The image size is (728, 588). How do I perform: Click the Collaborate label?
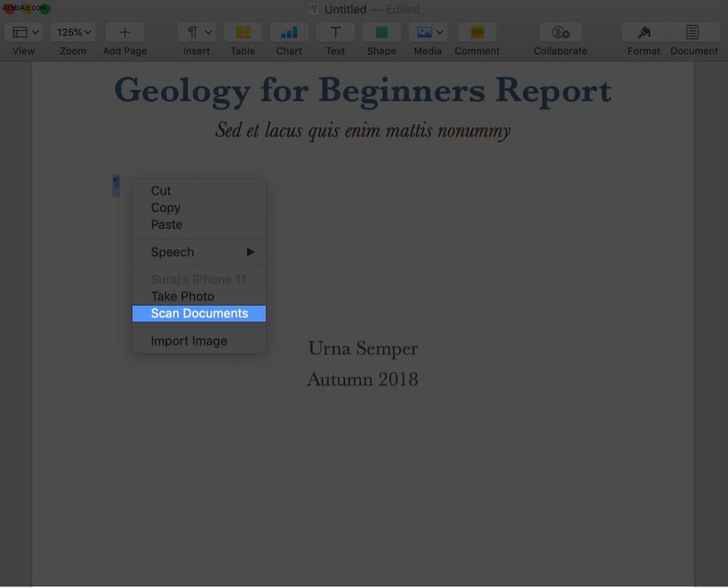pos(561,51)
